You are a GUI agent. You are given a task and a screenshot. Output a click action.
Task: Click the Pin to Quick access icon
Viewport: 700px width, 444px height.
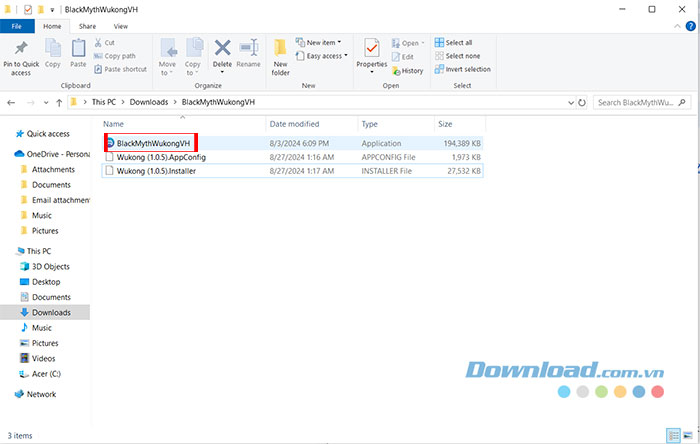coord(21,50)
